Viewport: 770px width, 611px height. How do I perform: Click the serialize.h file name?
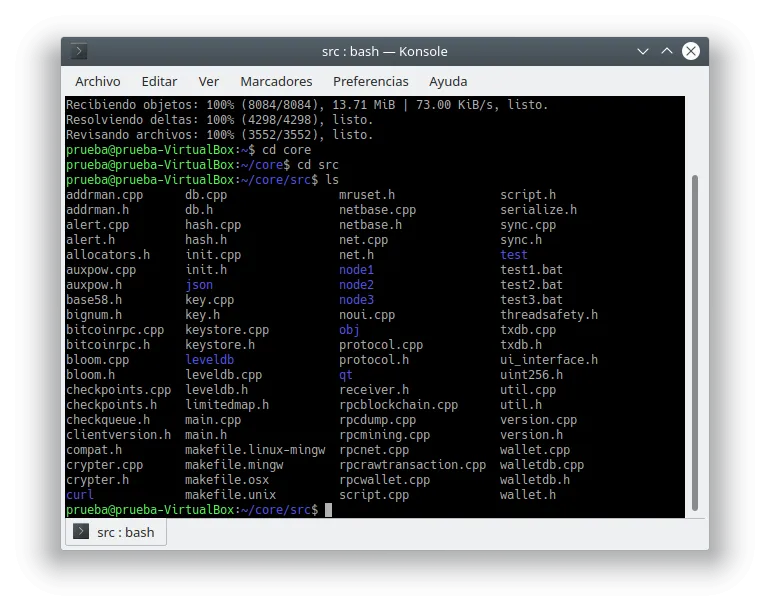(x=538, y=210)
